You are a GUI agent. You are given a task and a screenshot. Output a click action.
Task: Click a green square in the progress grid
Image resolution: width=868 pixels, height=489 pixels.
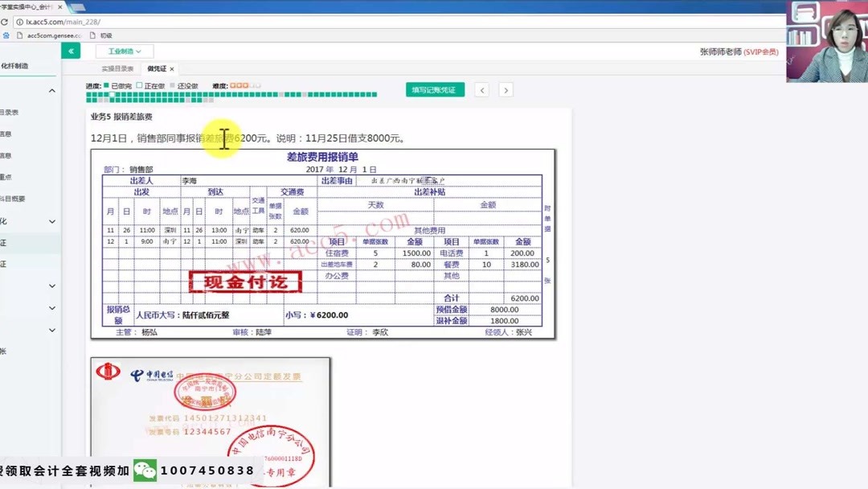pos(88,95)
